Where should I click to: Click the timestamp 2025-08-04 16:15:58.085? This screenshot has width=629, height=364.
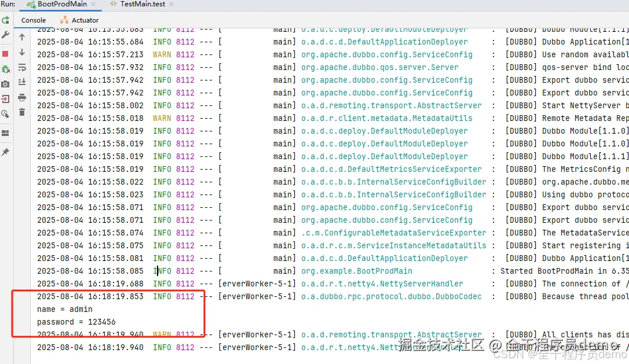point(90,271)
